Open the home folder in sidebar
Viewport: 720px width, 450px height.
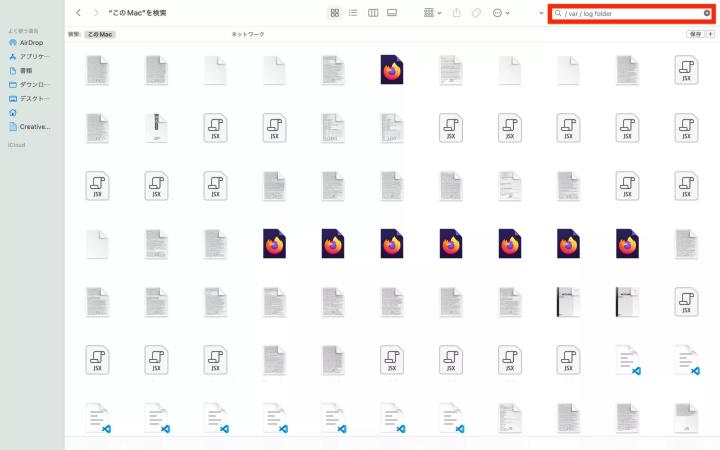click(13, 112)
